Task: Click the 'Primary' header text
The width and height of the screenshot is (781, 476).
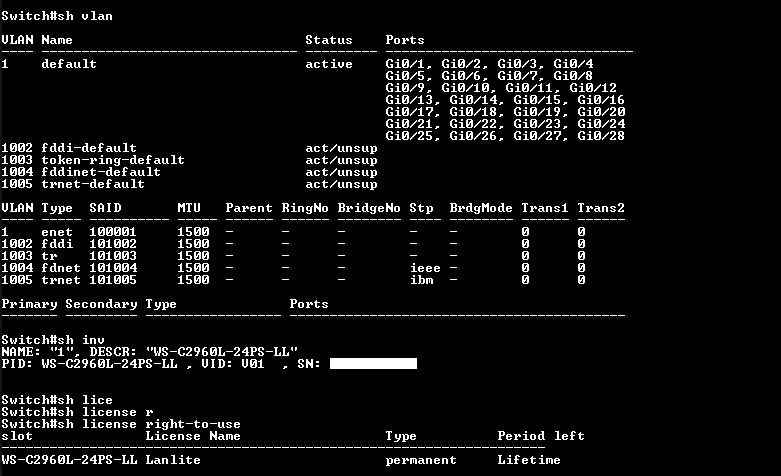Action: pos(29,304)
